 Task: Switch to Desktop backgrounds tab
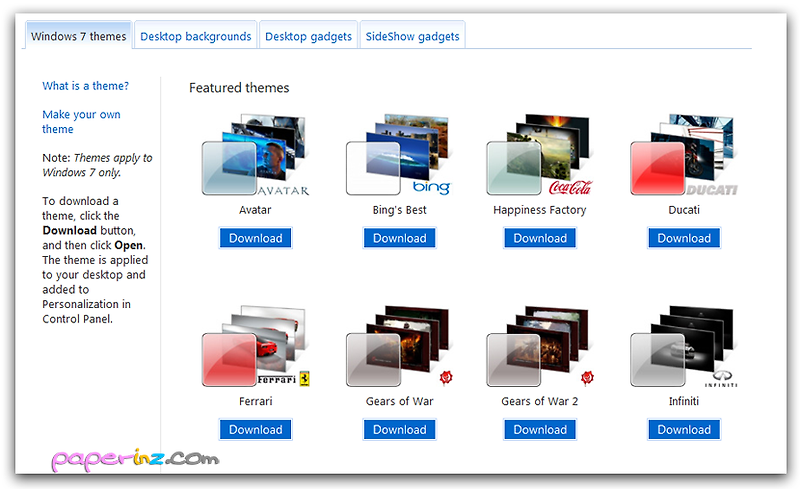pyautogui.click(x=195, y=36)
